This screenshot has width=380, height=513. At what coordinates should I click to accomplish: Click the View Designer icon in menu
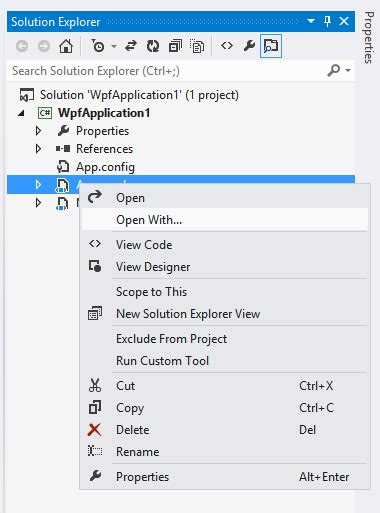95,266
